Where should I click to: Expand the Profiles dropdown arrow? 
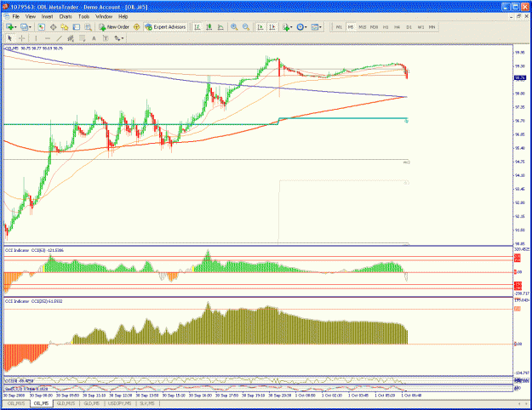click(x=30, y=27)
